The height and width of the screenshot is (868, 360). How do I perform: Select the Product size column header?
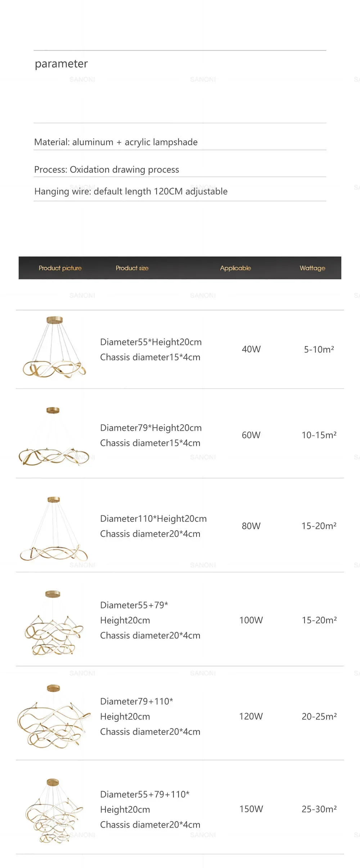[x=132, y=268]
